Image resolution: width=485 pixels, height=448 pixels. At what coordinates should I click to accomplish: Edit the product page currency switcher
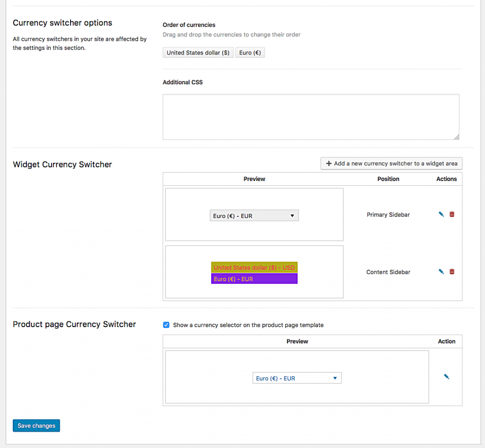tap(446, 376)
